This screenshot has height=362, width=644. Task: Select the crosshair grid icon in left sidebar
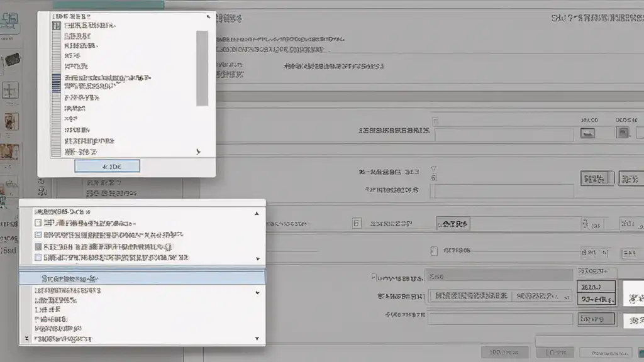10,90
